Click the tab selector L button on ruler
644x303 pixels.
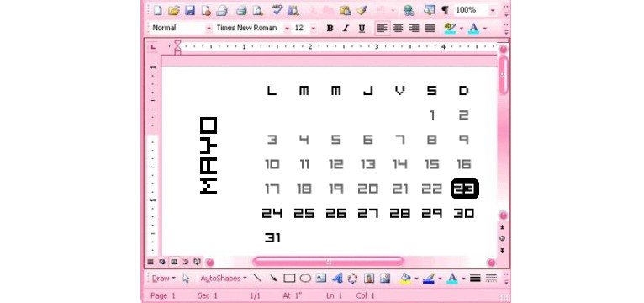pos(153,47)
